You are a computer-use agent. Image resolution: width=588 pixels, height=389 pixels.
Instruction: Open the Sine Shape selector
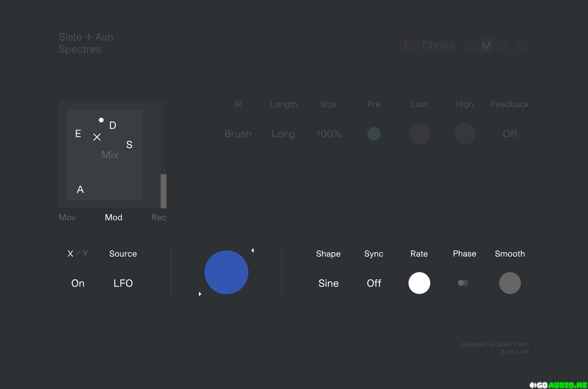(x=328, y=283)
